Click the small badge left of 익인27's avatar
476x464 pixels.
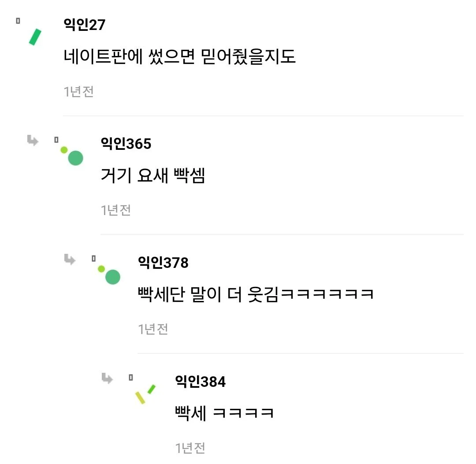[18, 20]
